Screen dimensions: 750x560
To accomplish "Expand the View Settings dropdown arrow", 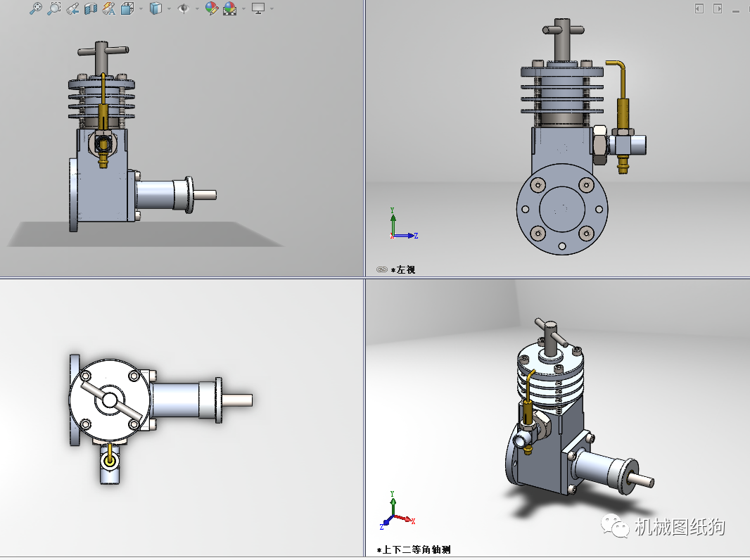I will point(272,8).
